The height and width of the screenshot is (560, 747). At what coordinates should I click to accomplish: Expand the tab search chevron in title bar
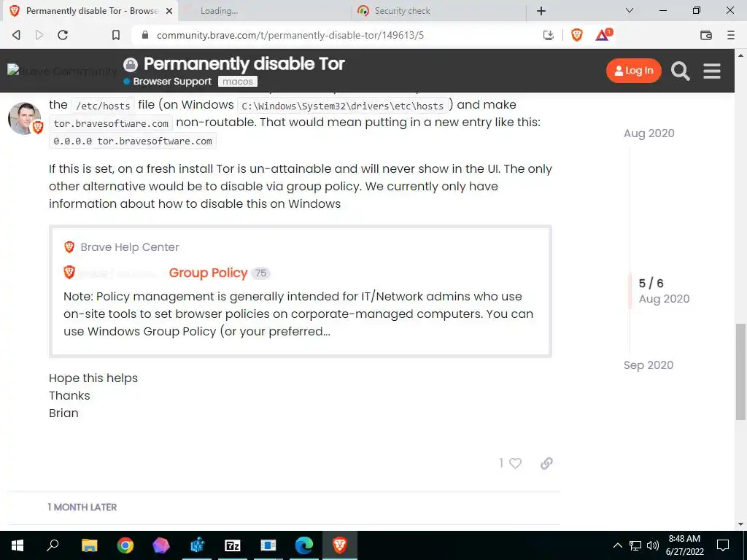(630, 10)
